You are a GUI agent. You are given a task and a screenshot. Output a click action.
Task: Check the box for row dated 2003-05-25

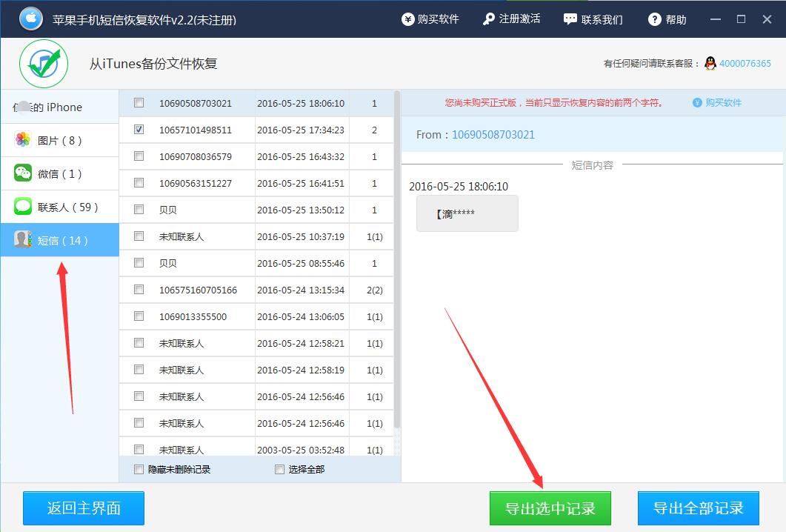(139, 449)
